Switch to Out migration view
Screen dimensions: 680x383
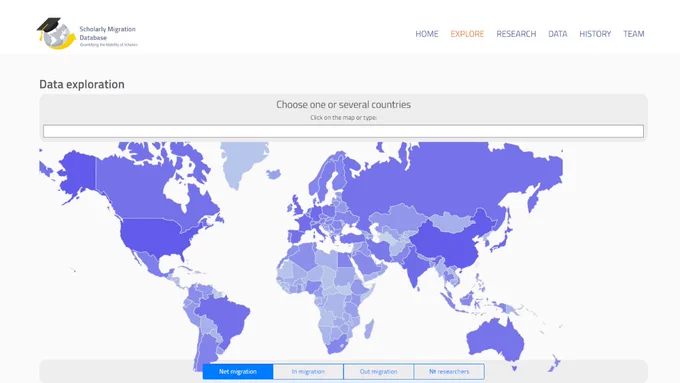[378, 372]
